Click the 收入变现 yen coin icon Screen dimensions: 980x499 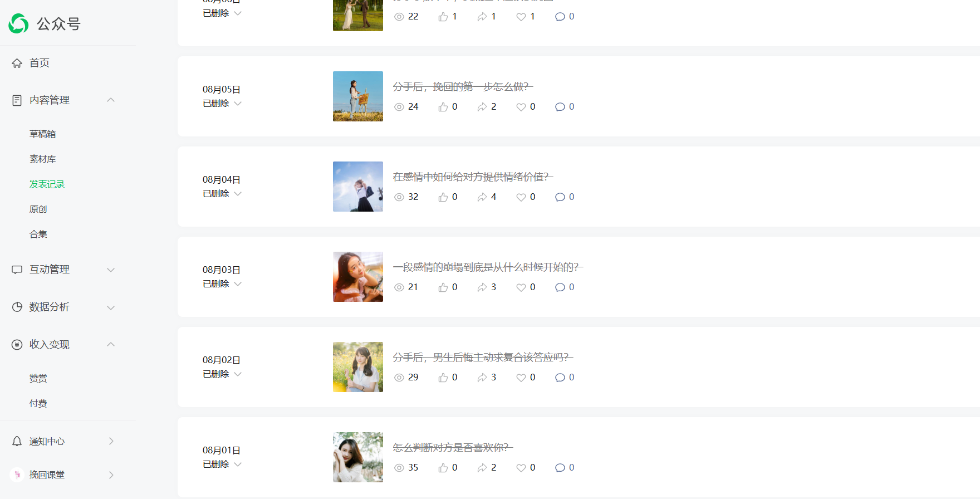tap(17, 345)
